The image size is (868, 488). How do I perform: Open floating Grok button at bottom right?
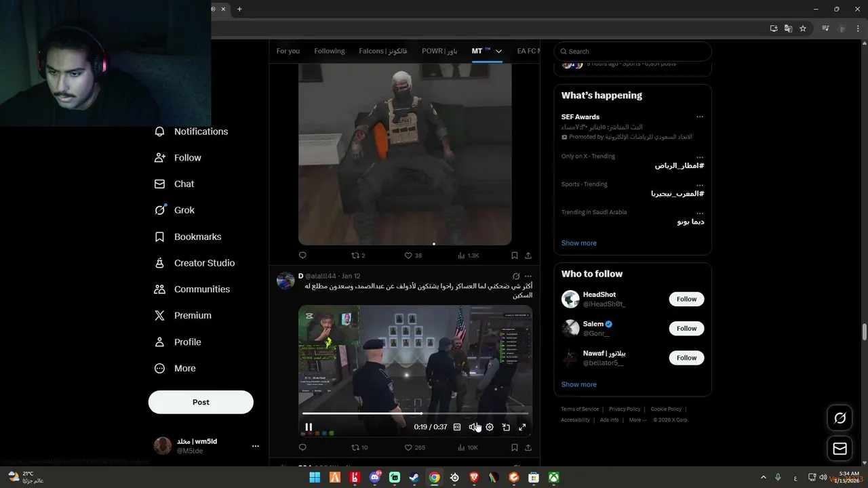pyautogui.click(x=840, y=418)
